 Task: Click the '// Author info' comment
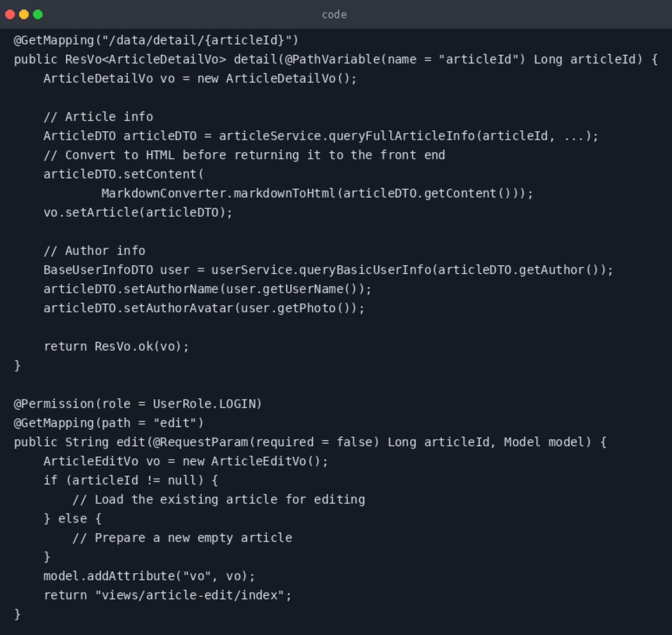pos(94,251)
